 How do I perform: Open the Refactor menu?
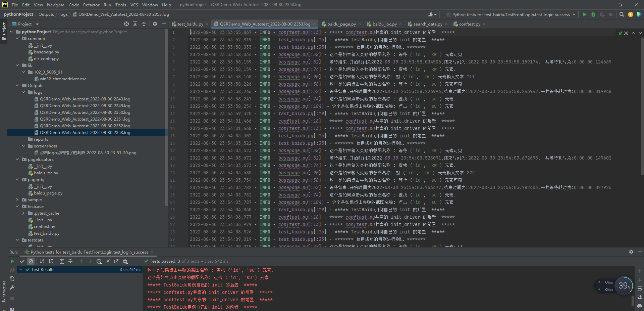point(91,5)
